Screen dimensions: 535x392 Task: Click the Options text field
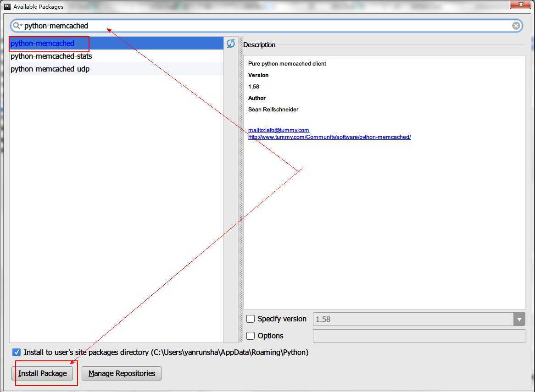pyautogui.click(x=419, y=336)
